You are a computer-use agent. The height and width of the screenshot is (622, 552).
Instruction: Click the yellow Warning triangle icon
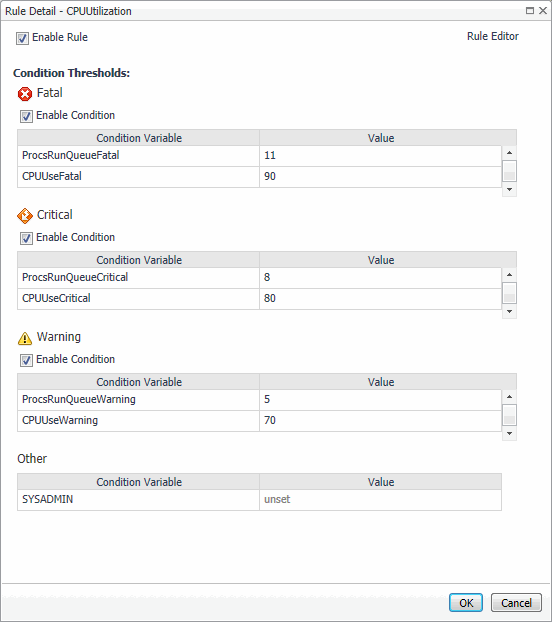[25, 338]
